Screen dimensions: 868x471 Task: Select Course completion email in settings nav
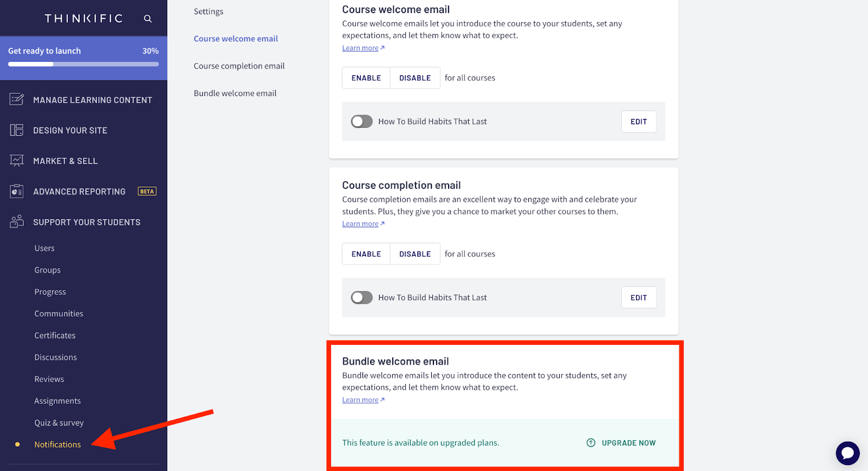pyautogui.click(x=239, y=66)
